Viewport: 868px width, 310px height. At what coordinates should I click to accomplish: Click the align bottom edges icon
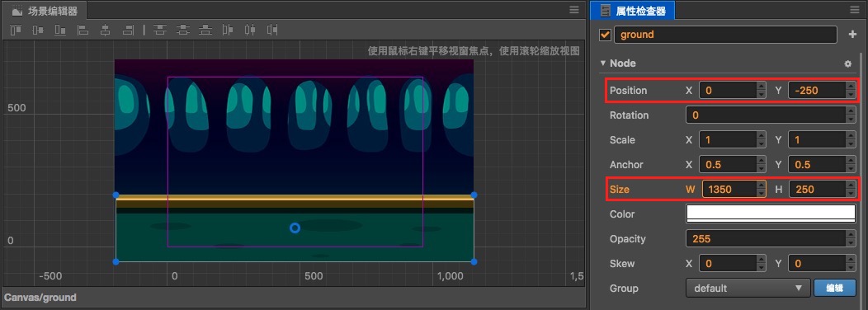click(60, 30)
